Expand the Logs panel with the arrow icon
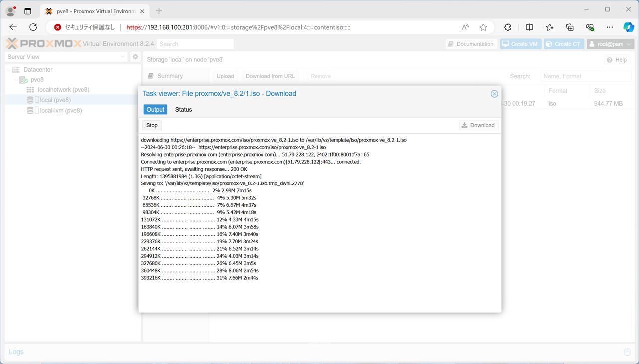 pyautogui.click(x=627, y=352)
